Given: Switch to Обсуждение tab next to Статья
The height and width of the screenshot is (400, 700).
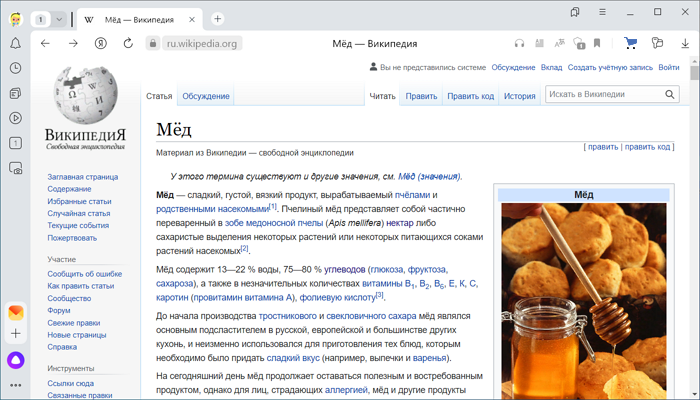Looking at the screenshot, I should click(206, 96).
